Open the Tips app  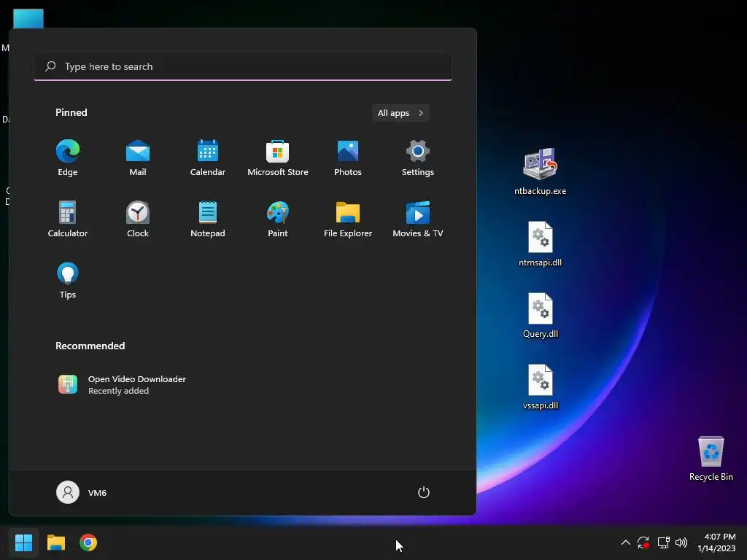[67, 281]
